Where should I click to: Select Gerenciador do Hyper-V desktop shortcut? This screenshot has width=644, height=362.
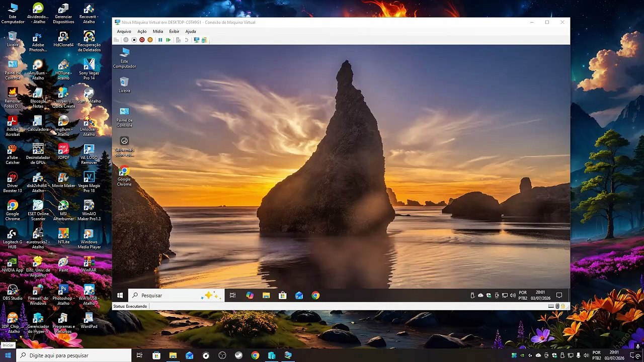pos(38,323)
